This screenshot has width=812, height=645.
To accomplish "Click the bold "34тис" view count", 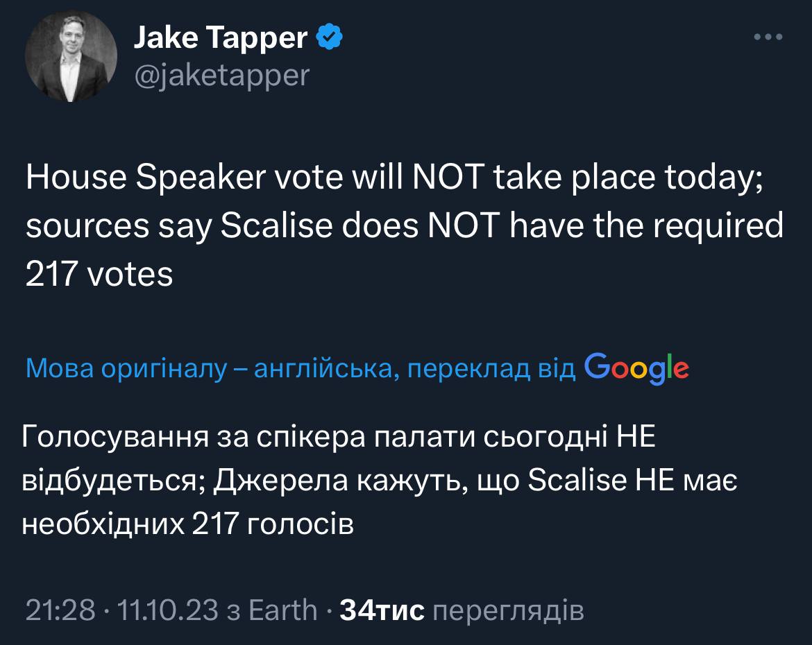I will (x=383, y=610).
